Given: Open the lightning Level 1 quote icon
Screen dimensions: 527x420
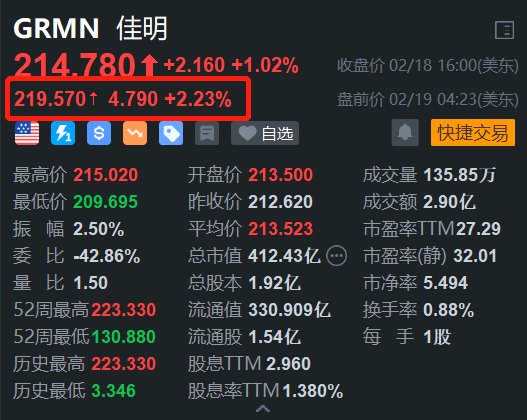Looking at the screenshot, I should (x=63, y=133).
